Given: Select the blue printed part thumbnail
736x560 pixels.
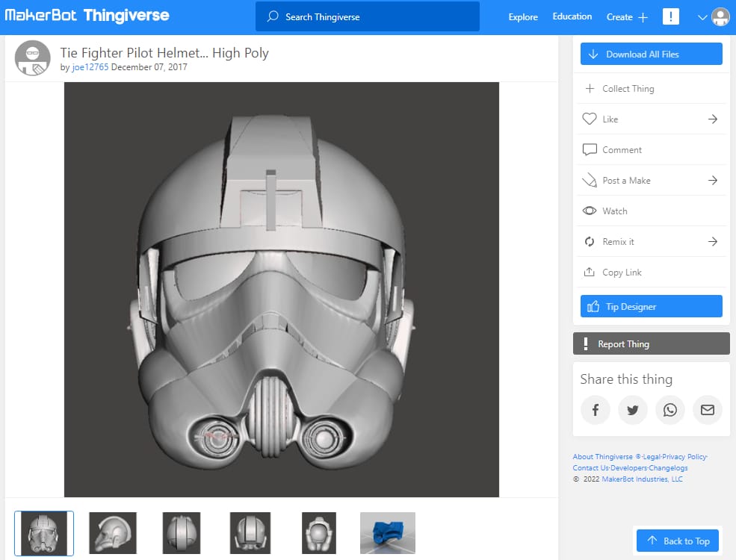Looking at the screenshot, I should 388,533.
